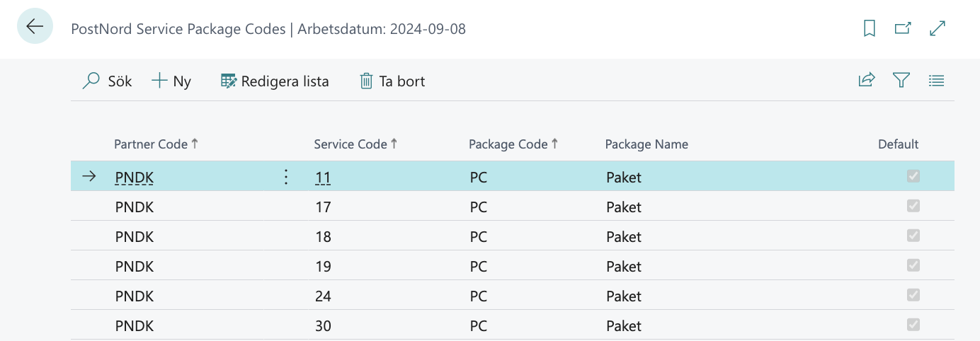Click Paket name in service code 11 row
980x341 pixels.
[624, 178]
